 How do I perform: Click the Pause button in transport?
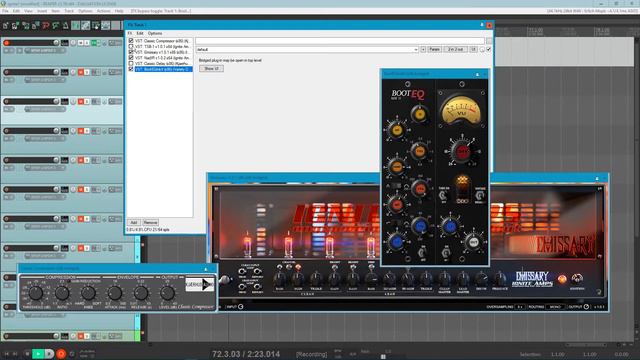(49, 354)
